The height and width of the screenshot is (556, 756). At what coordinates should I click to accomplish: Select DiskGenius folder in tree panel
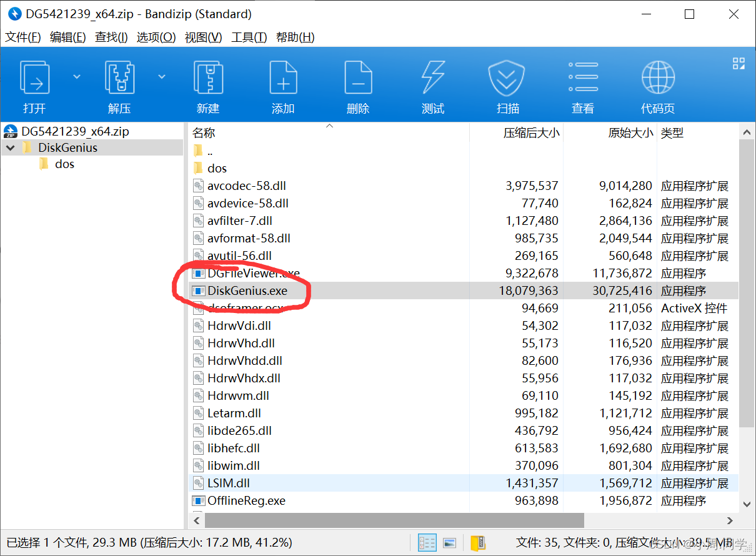[x=67, y=148]
